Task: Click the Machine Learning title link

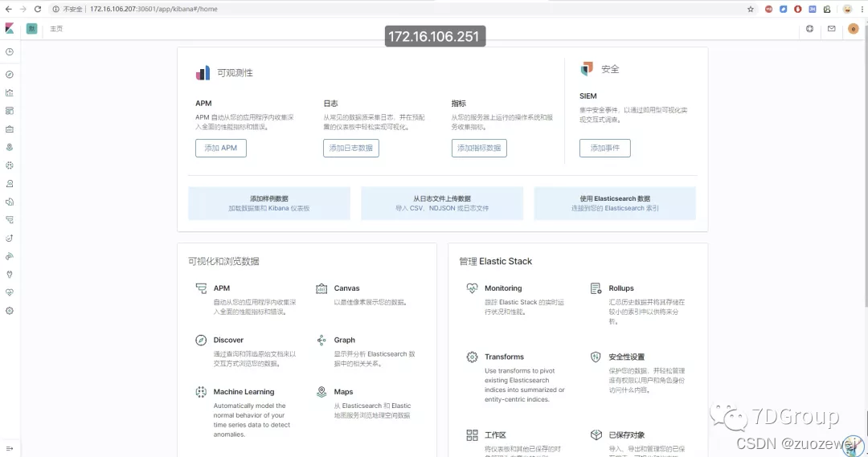Action: click(244, 392)
